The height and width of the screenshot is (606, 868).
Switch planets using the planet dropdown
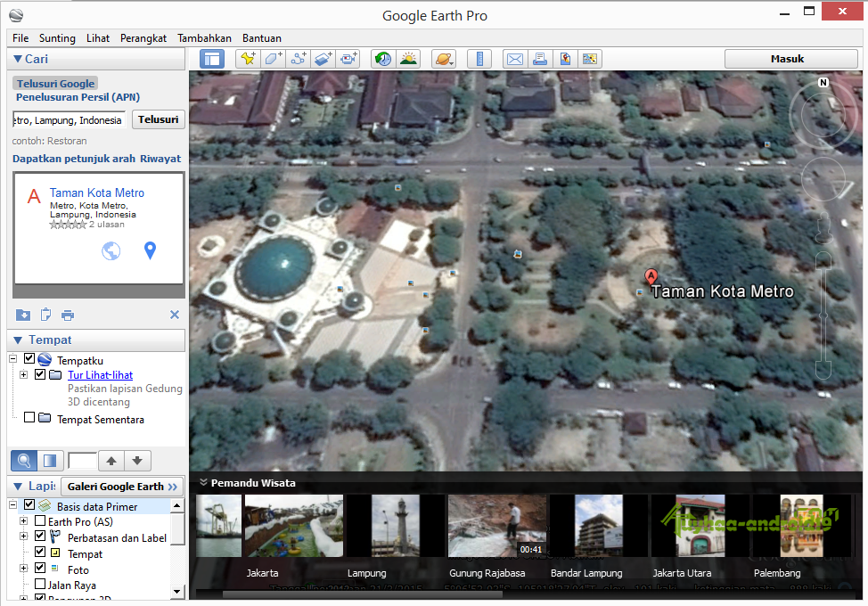pos(443,59)
